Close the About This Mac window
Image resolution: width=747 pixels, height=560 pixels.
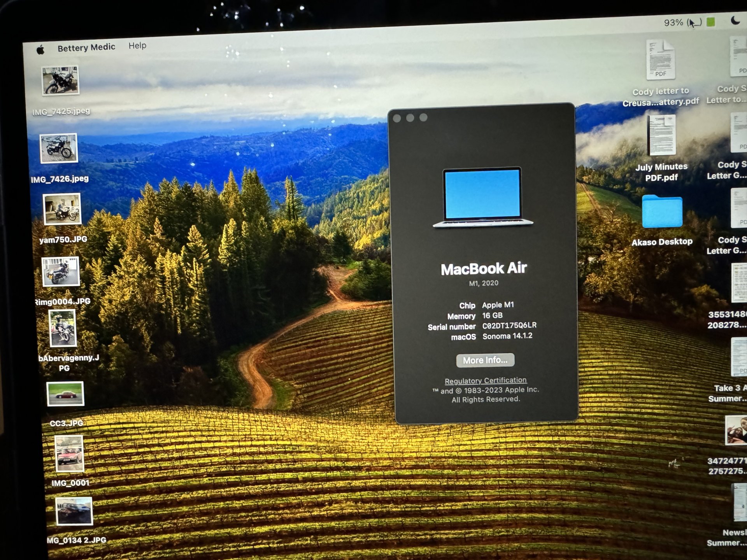click(397, 118)
